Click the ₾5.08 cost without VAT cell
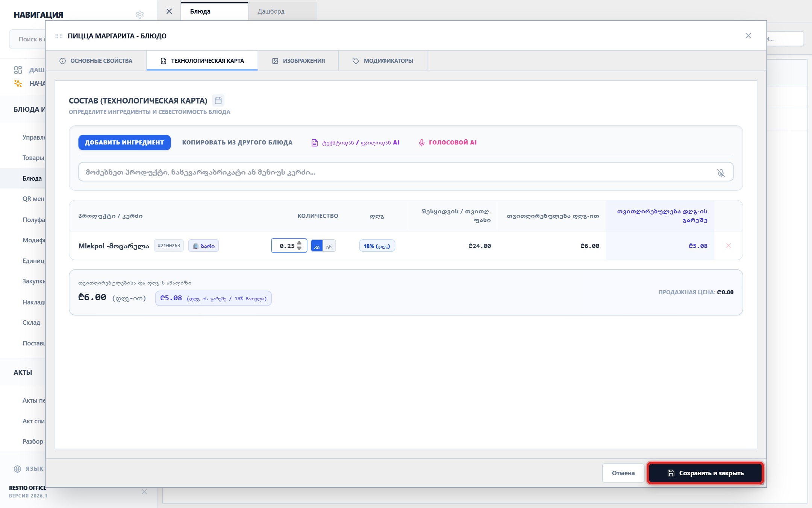Image resolution: width=812 pixels, height=508 pixels. 698,246
